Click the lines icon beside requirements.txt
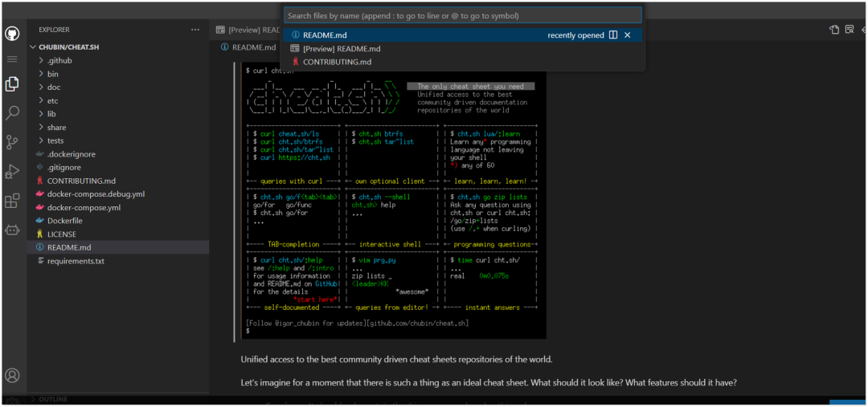The width and height of the screenshot is (868, 407). click(40, 260)
